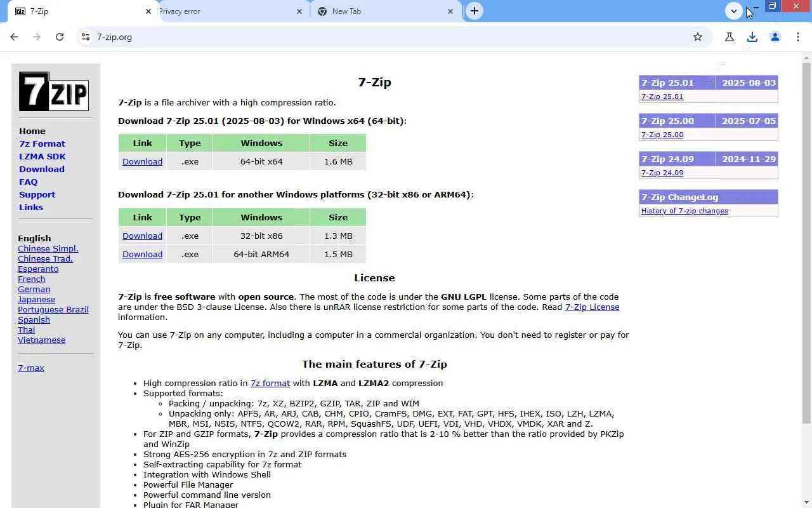
Task: Open Support in the sidebar
Action: [37, 194]
